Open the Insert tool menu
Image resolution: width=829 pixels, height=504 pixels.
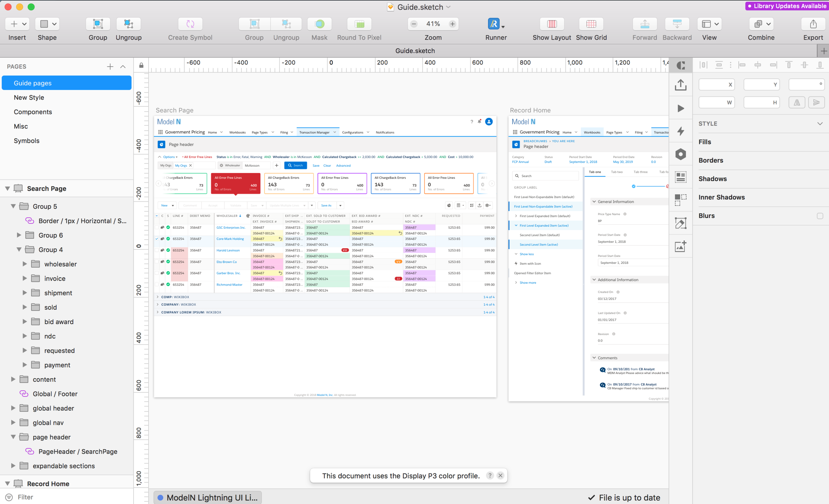tap(17, 24)
